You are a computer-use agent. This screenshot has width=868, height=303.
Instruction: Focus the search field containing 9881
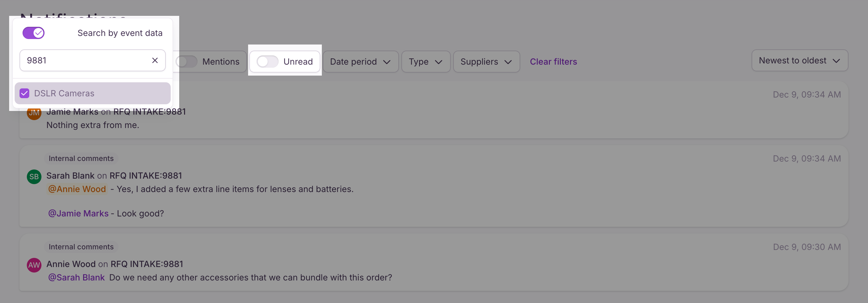[x=92, y=60]
